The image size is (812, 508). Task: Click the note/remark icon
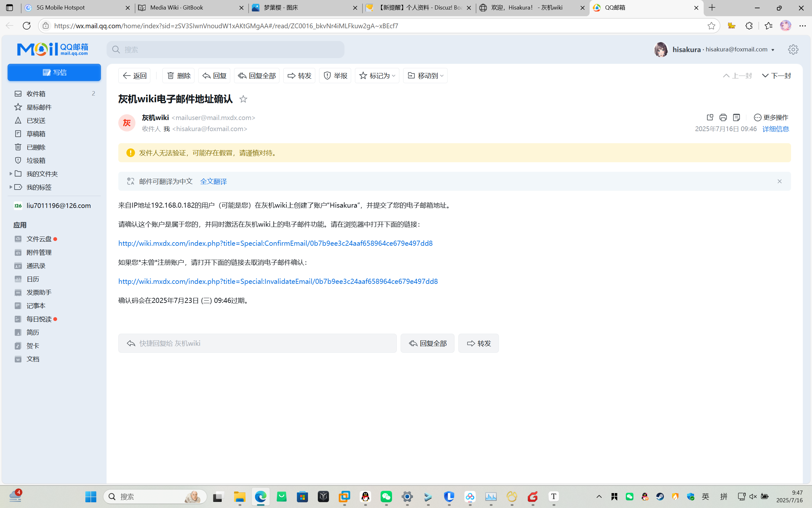pyautogui.click(x=737, y=117)
